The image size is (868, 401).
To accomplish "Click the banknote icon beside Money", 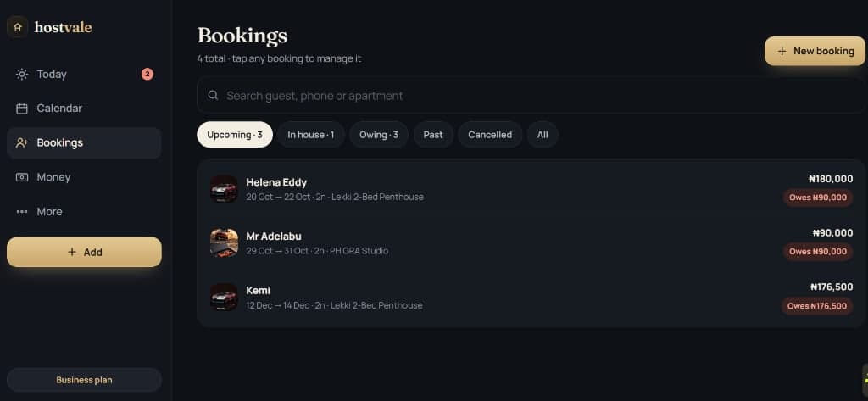I will tap(21, 177).
